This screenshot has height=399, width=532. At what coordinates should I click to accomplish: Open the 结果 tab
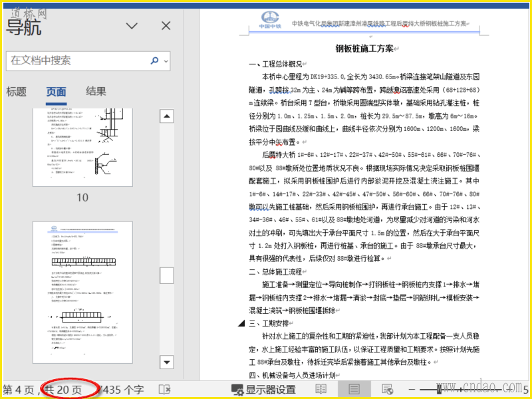click(x=96, y=91)
